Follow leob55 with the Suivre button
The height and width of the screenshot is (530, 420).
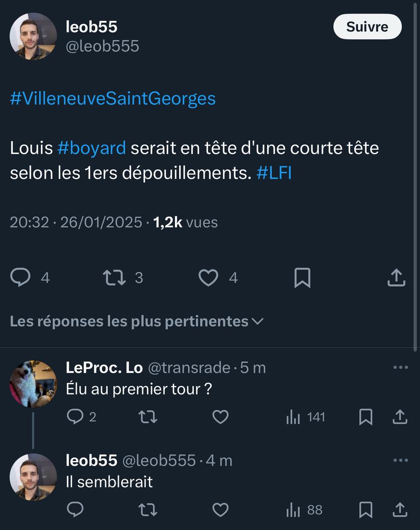pyautogui.click(x=367, y=27)
